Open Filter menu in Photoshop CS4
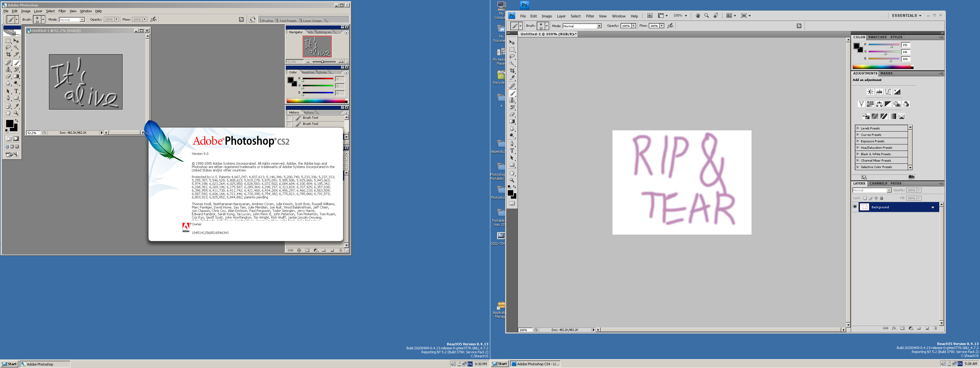Screen dimensions: 980x368 [x=590, y=16]
